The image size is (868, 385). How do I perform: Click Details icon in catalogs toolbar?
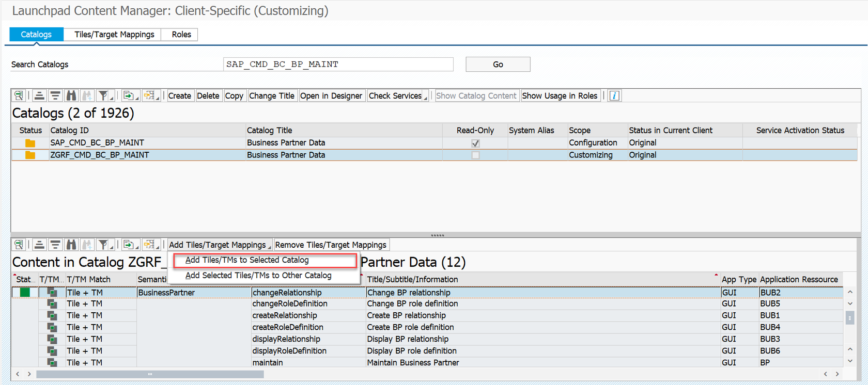click(x=19, y=95)
